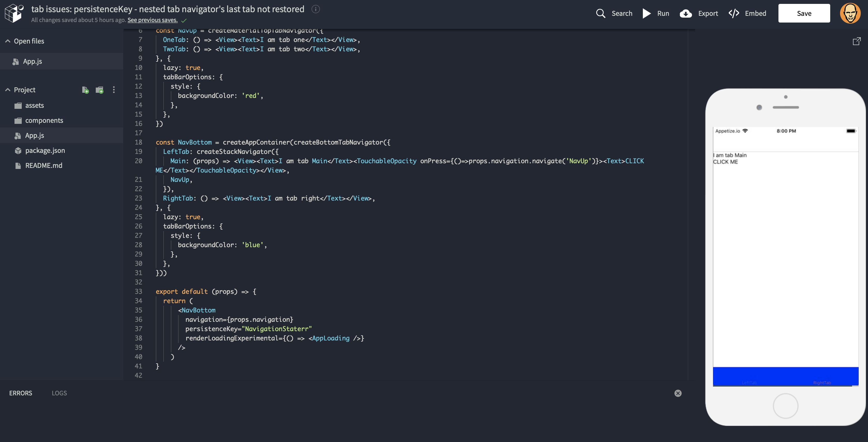
Task: Tap CLICK ME in phone preview
Action: [x=725, y=162]
